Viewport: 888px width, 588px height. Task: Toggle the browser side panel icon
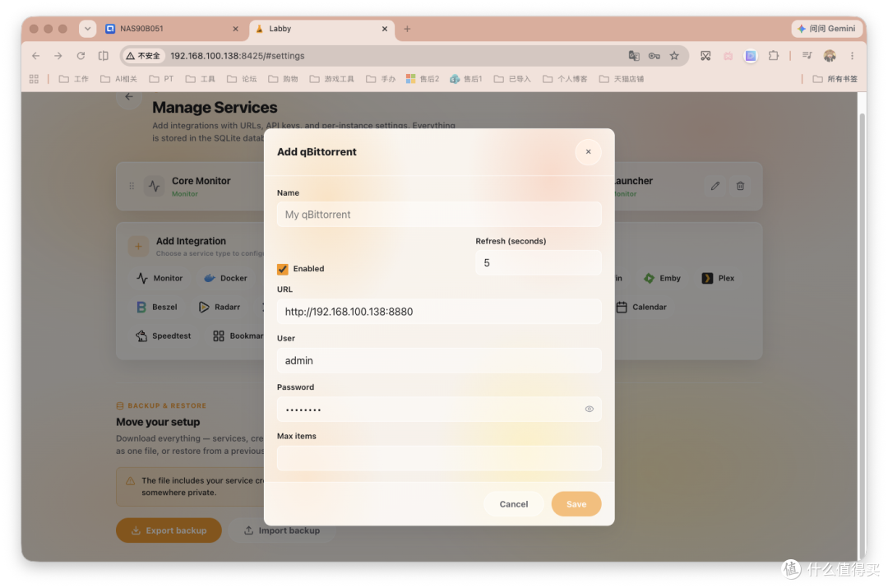click(x=103, y=56)
